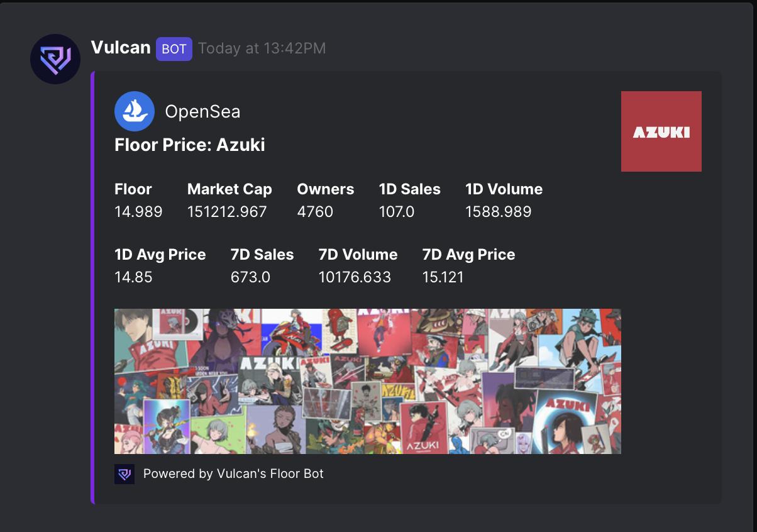Click the BOT badge next to Vulcan

pyautogui.click(x=174, y=48)
